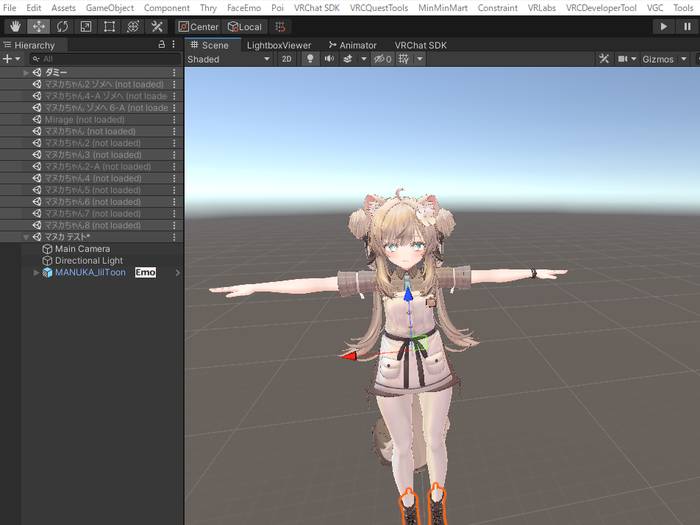
Task: Click the Play button
Action: tap(664, 27)
